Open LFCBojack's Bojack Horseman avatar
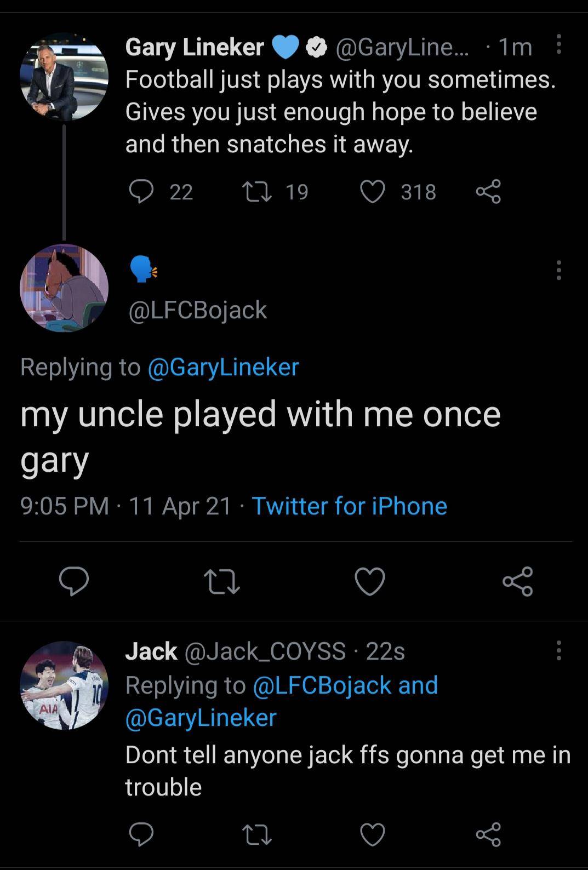This screenshot has height=870, width=588. coord(65,288)
